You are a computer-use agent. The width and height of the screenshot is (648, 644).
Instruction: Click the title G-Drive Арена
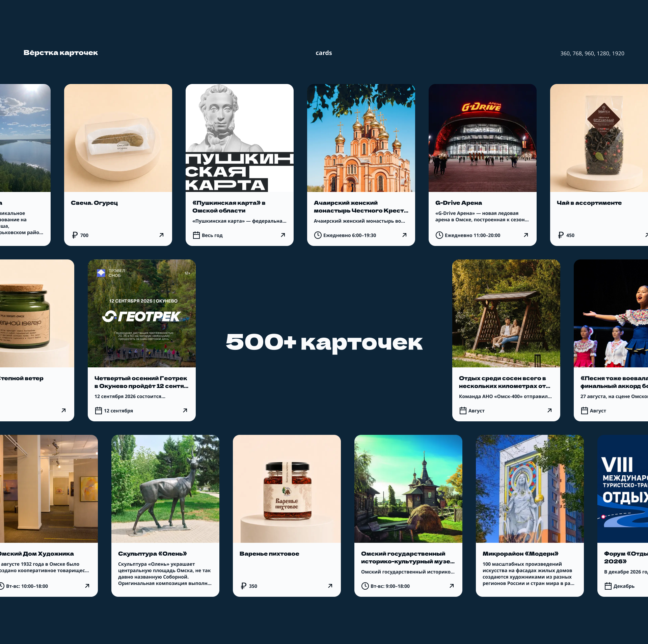point(459,203)
